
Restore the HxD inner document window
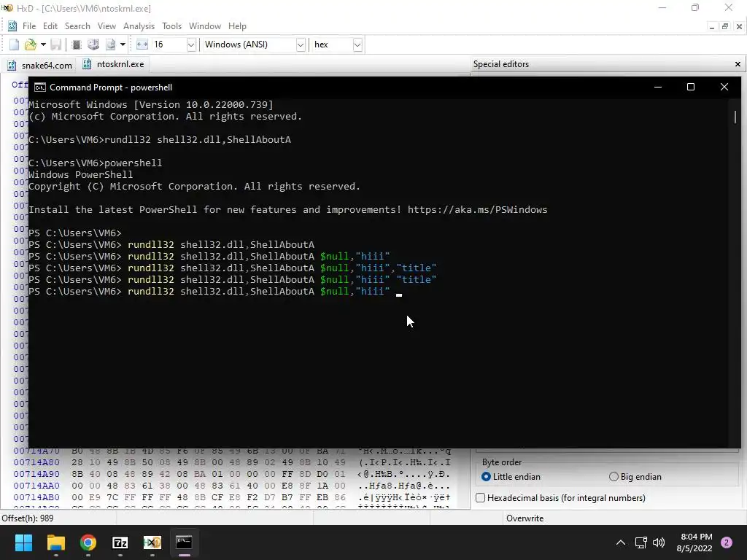pos(725,27)
